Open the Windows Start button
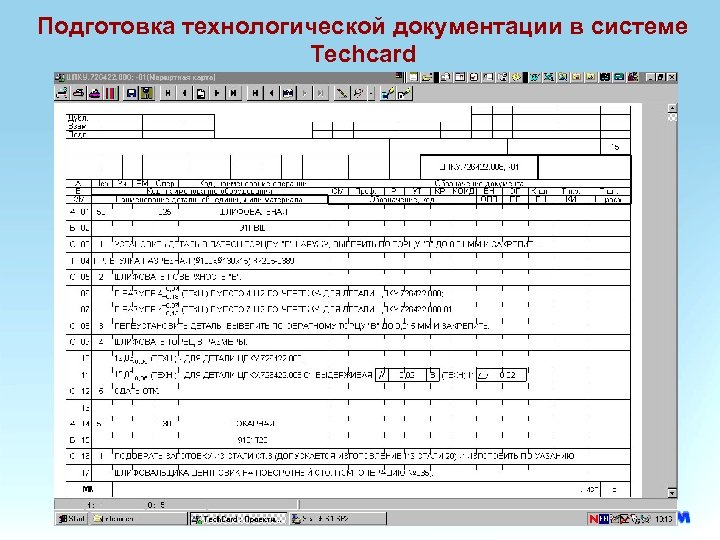 pyautogui.click(x=72, y=519)
